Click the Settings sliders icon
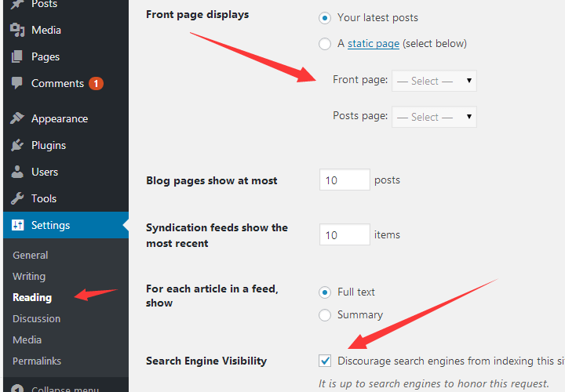 pyautogui.click(x=17, y=225)
